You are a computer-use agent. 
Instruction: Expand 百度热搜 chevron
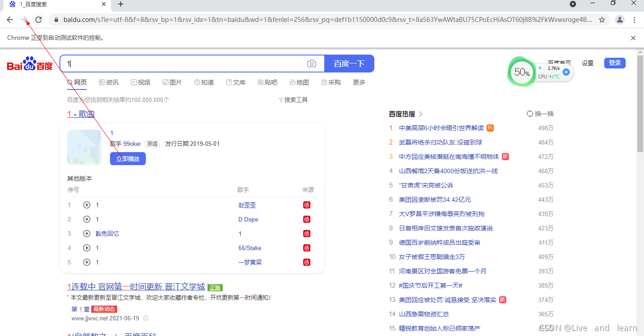(420, 114)
